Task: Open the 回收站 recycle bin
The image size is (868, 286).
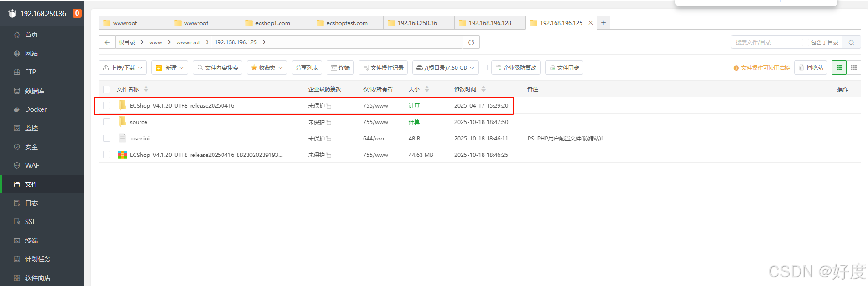Action: [811, 68]
